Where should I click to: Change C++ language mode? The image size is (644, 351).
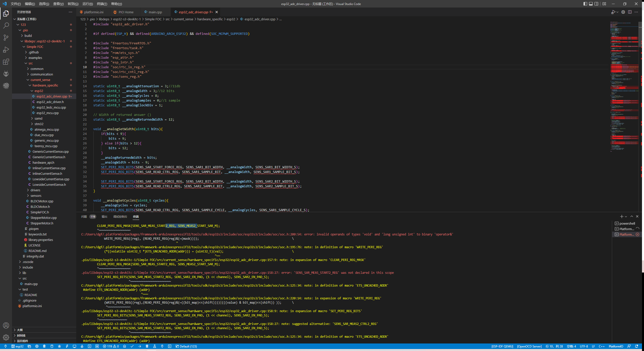601,346
